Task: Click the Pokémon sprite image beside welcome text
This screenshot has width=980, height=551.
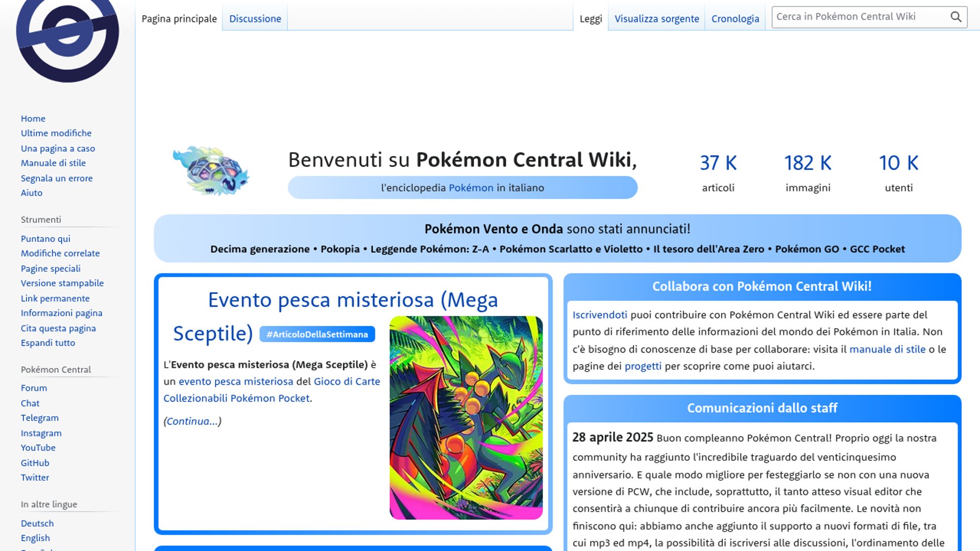Action: (x=211, y=171)
